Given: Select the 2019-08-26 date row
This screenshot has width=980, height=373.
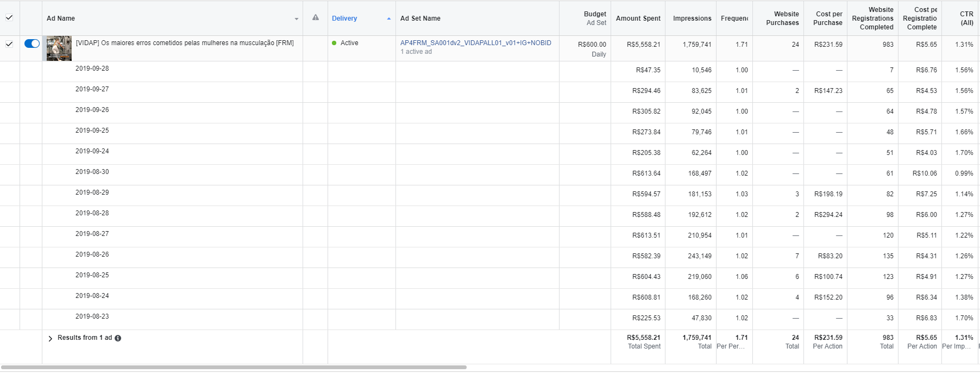Looking at the screenshot, I should click(92, 254).
